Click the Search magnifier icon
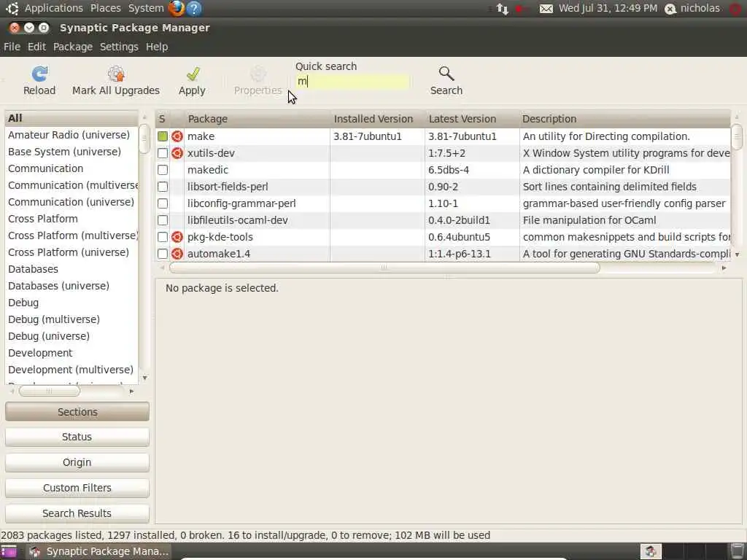This screenshot has height=560, width=747. click(446, 74)
